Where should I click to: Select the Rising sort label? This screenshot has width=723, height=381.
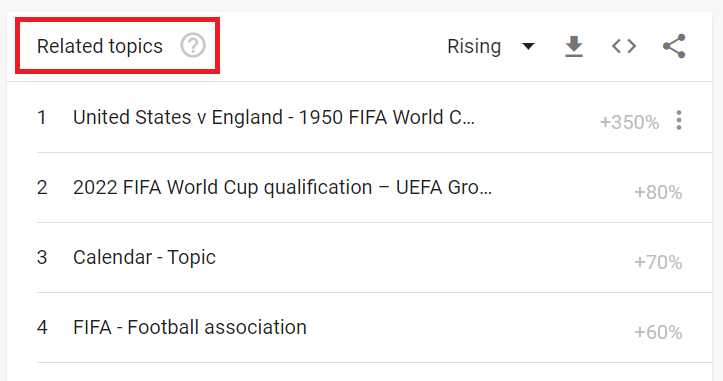[x=474, y=46]
